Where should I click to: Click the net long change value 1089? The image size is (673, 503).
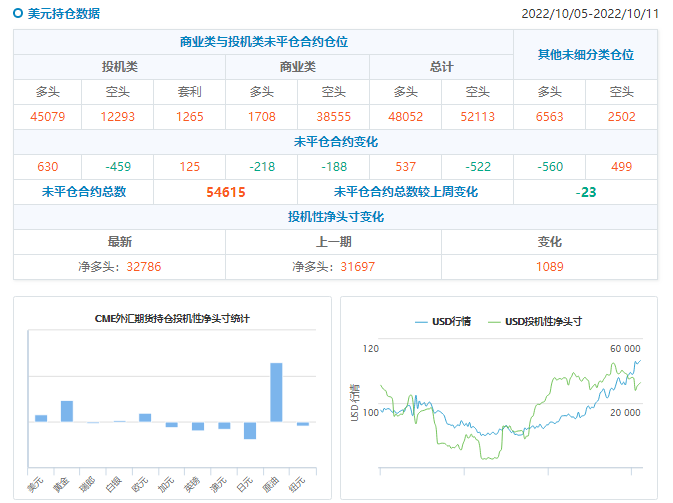point(549,267)
